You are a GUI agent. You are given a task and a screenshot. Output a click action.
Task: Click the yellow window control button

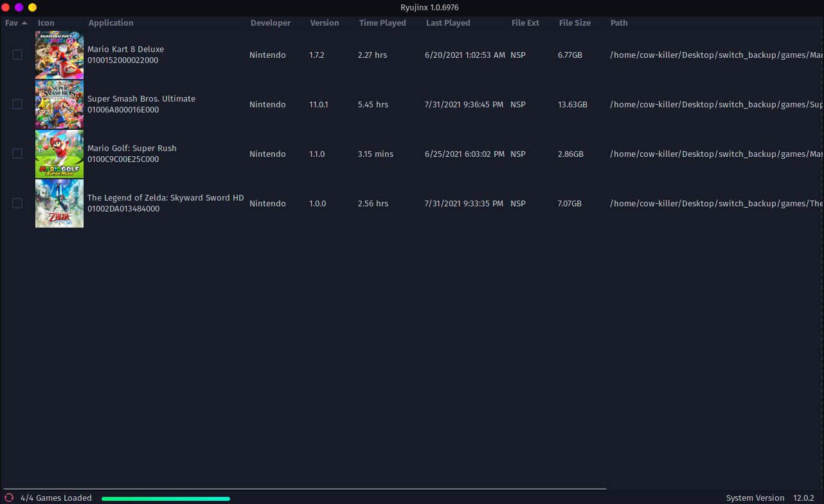click(x=32, y=7)
